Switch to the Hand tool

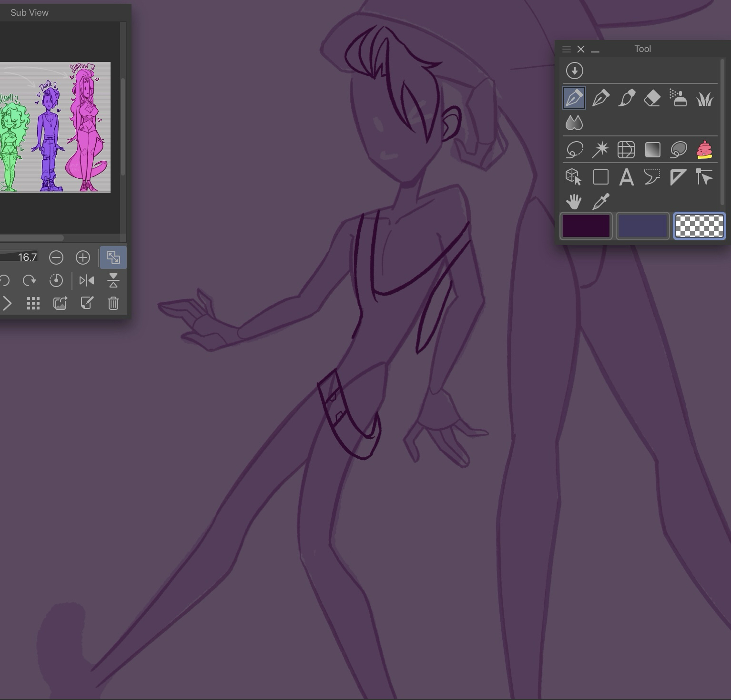pos(574,202)
